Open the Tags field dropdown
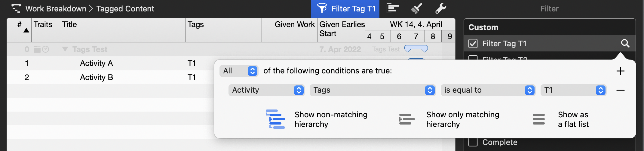644x151 pixels. pyautogui.click(x=373, y=90)
